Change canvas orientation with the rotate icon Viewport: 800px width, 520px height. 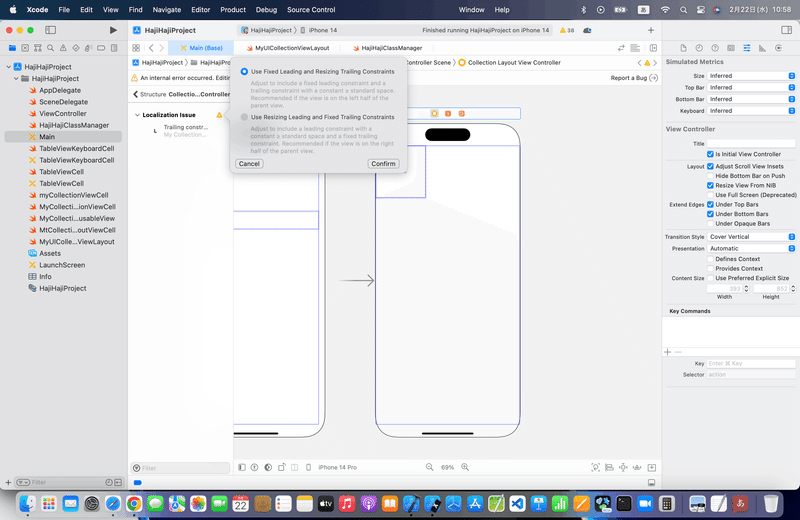(x=281, y=467)
